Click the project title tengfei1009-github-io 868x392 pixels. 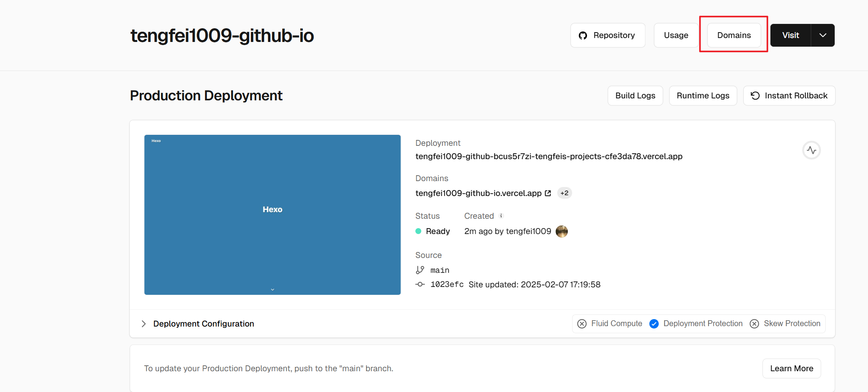[x=222, y=36]
